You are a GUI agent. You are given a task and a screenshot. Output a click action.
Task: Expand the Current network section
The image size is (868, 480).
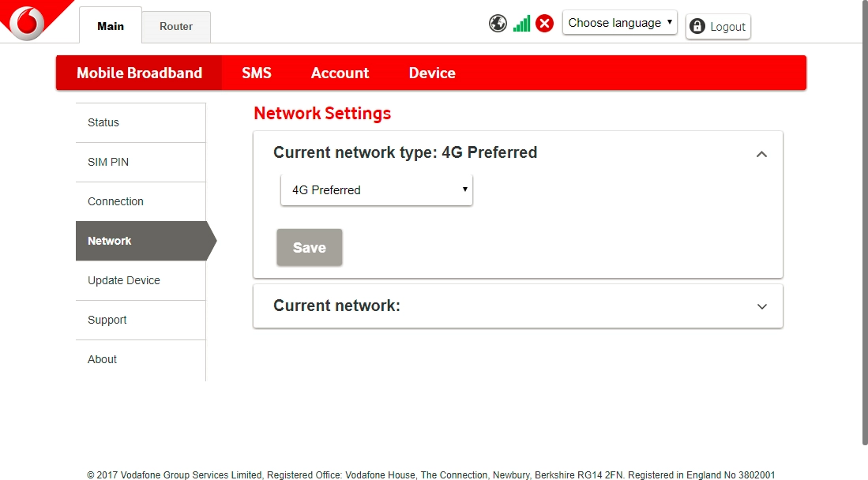[x=761, y=306]
